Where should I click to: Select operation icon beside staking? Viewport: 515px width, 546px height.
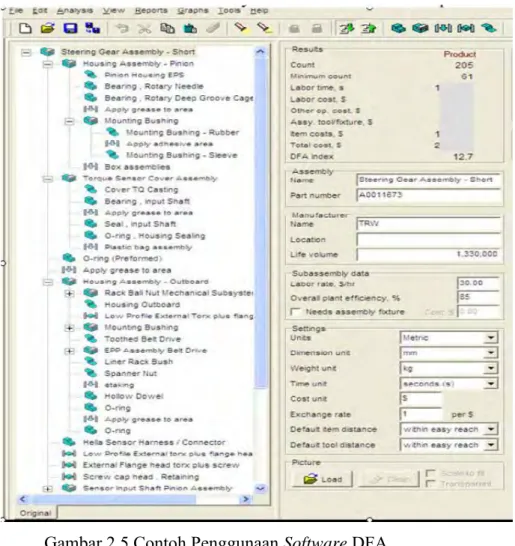click(91, 384)
